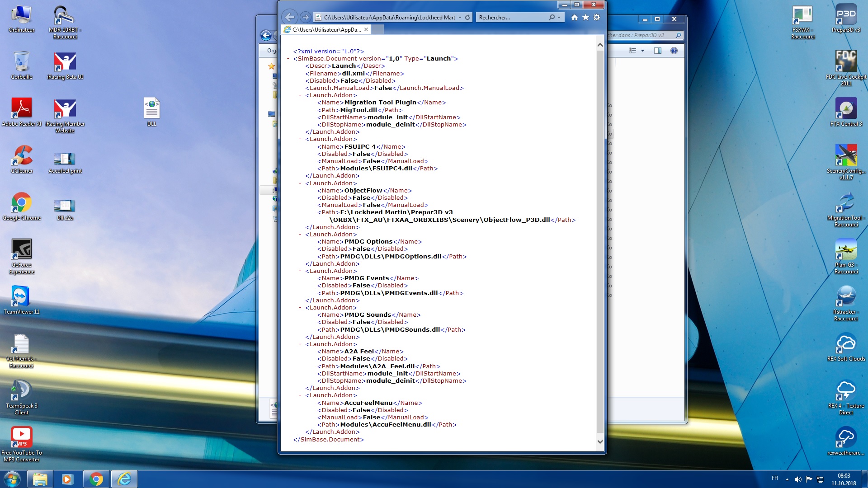This screenshot has height=488, width=868.
Task: Click the Explorer window help icon
Action: (x=674, y=51)
